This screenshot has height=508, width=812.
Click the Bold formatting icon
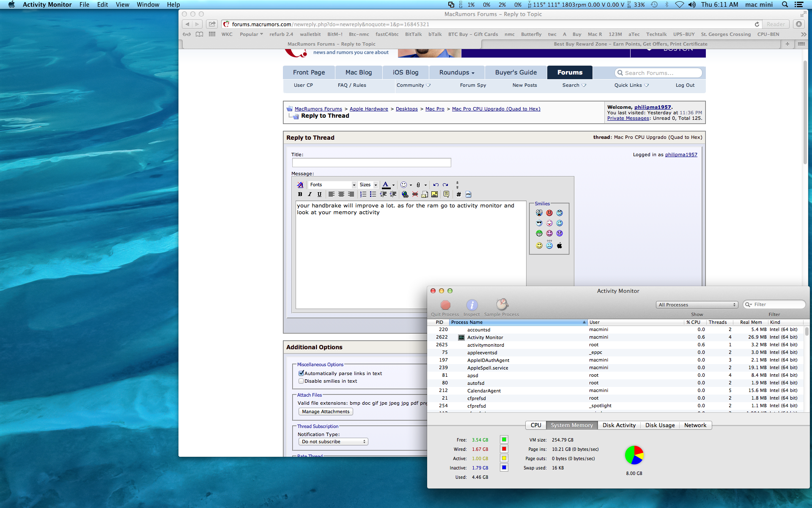300,194
